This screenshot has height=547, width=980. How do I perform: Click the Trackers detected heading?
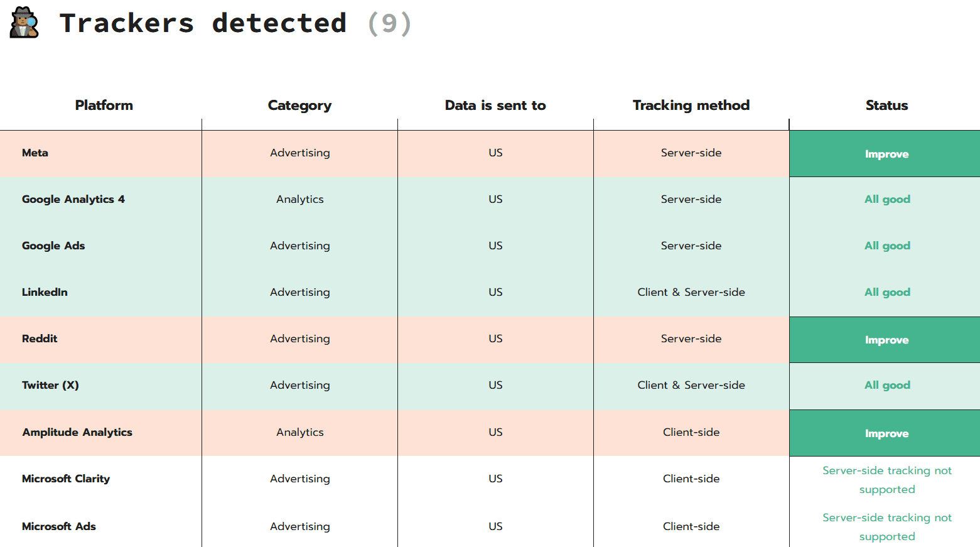click(x=203, y=23)
